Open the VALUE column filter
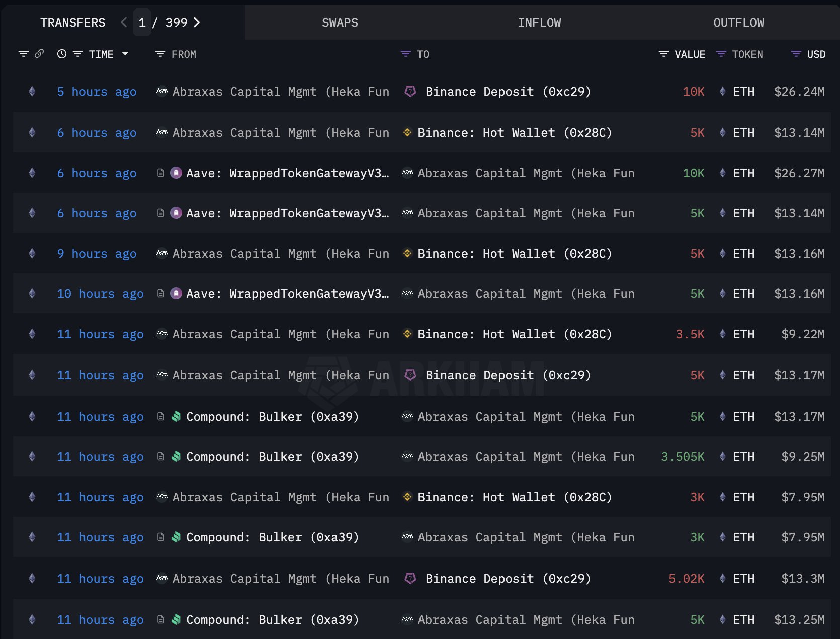This screenshot has width=840, height=639. (664, 54)
